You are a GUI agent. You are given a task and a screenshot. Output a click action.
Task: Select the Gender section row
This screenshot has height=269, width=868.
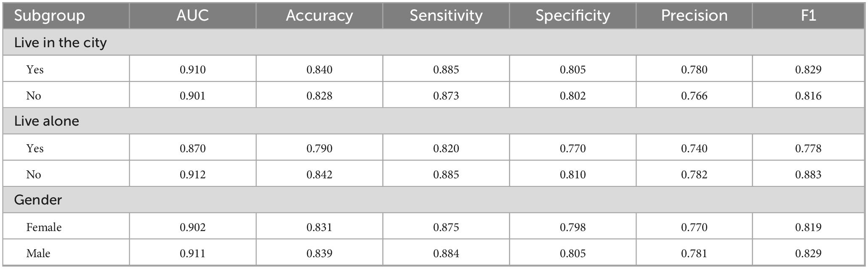point(38,200)
